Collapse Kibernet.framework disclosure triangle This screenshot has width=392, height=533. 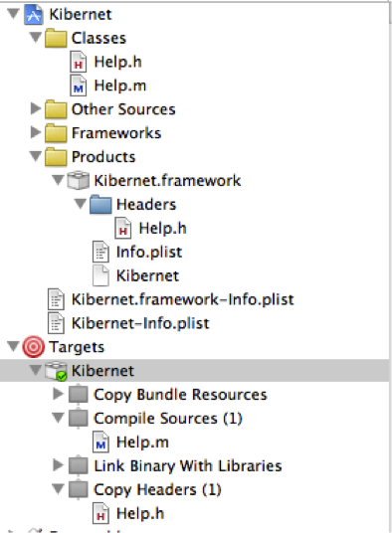pyautogui.click(x=58, y=180)
